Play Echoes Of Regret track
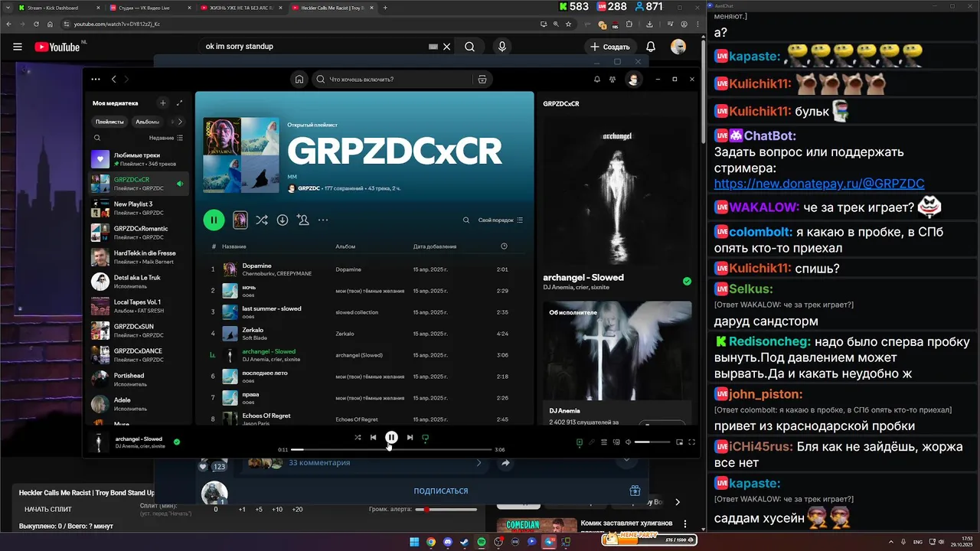 [364, 419]
